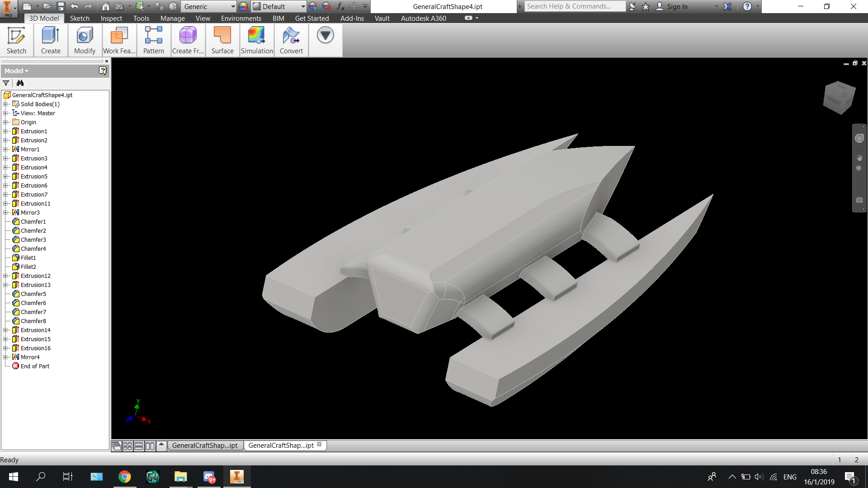868x488 pixels.
Task: Expand the Solid Bodies(1) node
Action: [5, 104]
